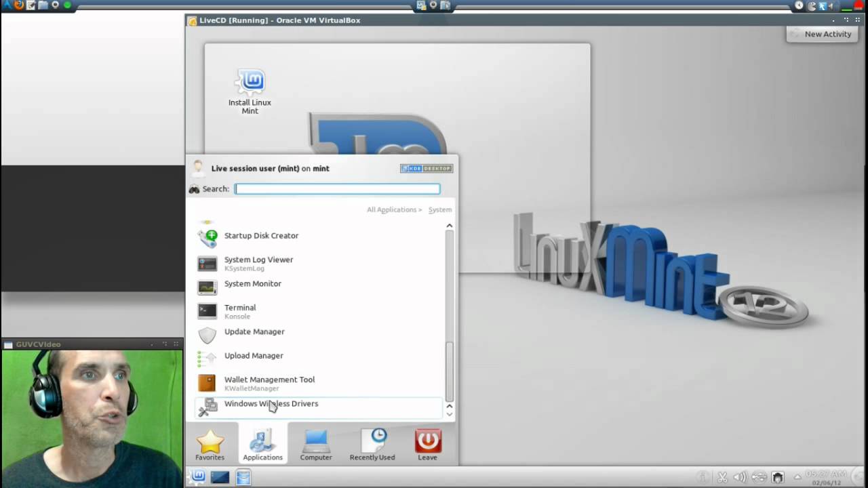
Task: Launch Startup Disk Creator
Action: [x=319, y=237]
